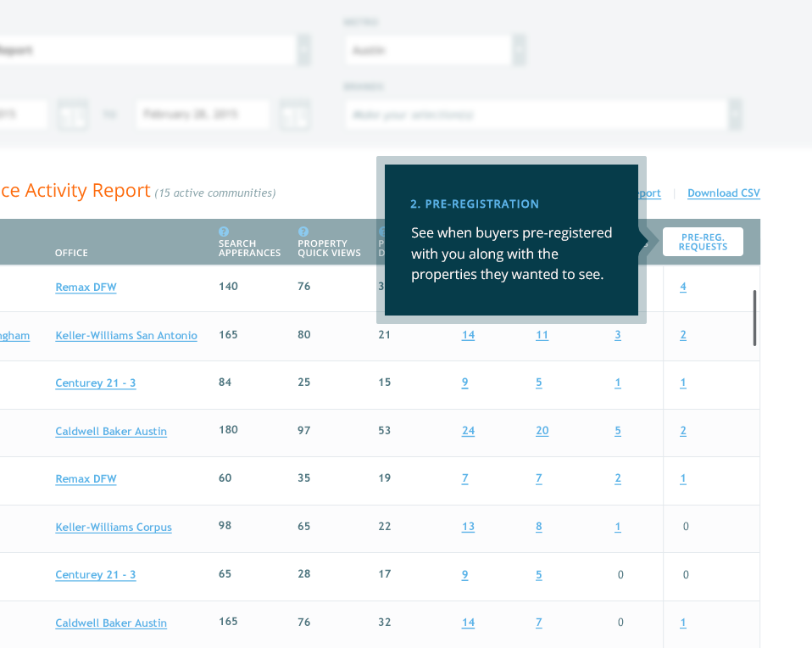
Task: Click the help icon above Search Appearances
Action: [224, 231]
